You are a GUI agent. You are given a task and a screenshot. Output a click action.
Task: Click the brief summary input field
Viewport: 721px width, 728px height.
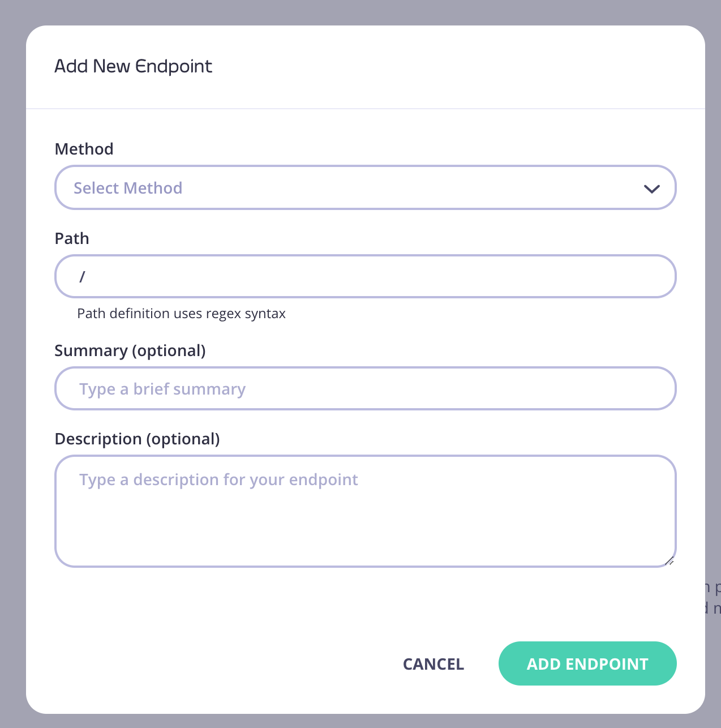tap(365, 388)
